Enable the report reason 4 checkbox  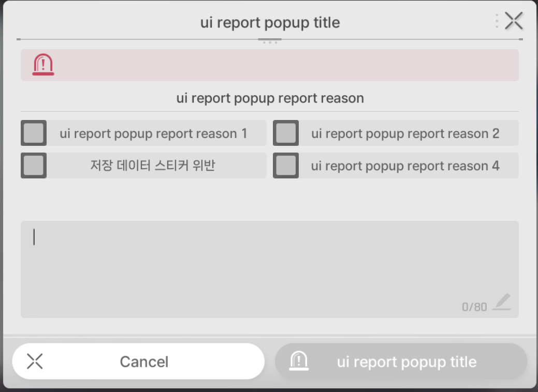tap(286, 165)
